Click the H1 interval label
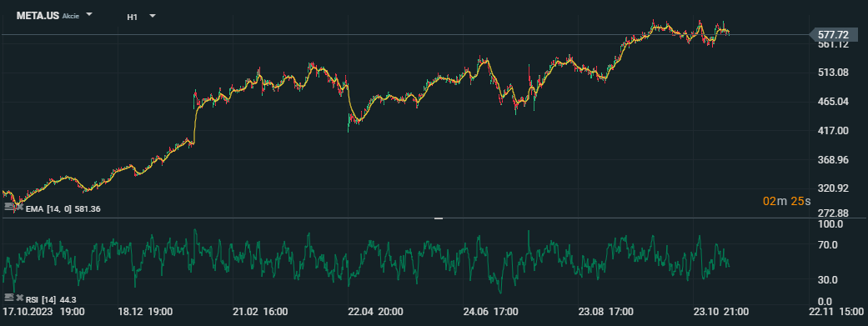The image size is (868, 326). (x=133, y=17)
